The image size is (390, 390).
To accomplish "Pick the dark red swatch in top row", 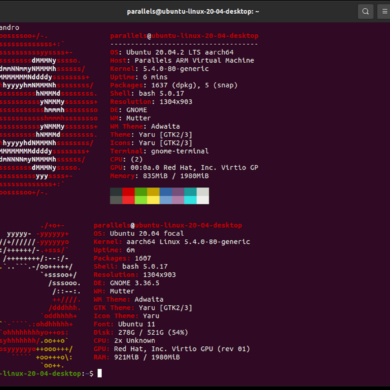I will 128,192.
